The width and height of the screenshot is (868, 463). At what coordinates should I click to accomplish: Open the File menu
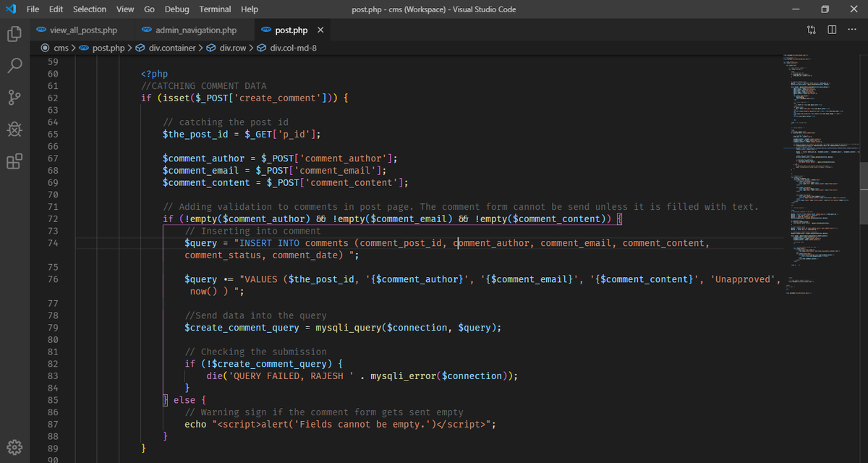pos(33,9)
